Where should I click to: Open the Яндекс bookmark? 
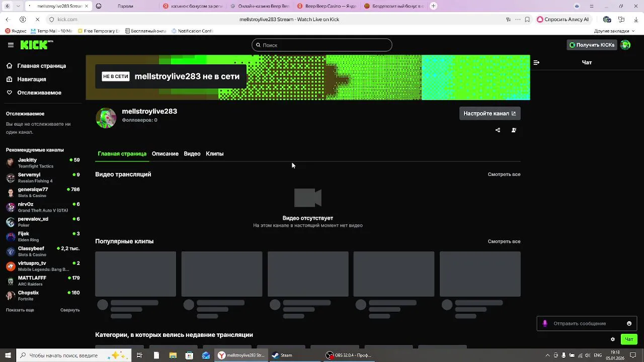click(x=16, y=31)
